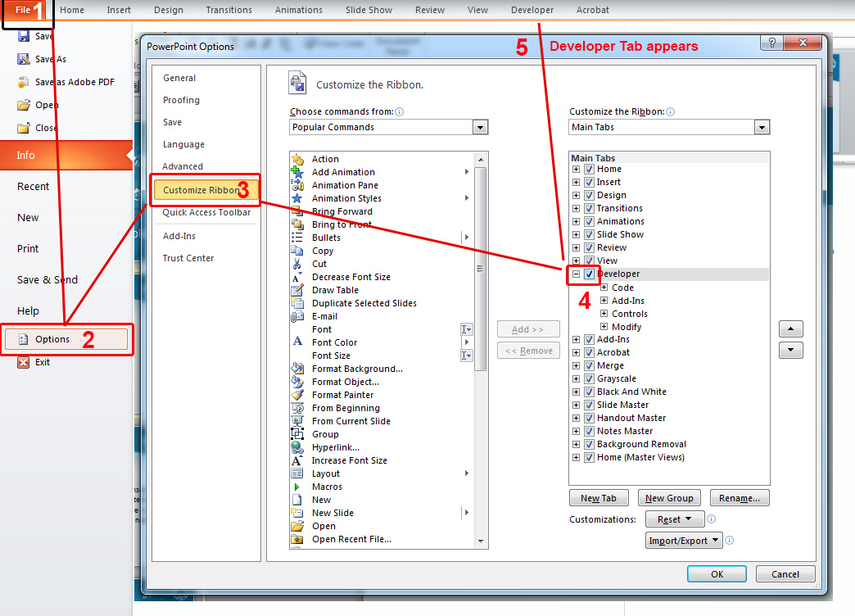The width and height of the screenshot is (855, 616).
Task: Click the commands list scrollbar up arrow
Action: click(481, 159)
